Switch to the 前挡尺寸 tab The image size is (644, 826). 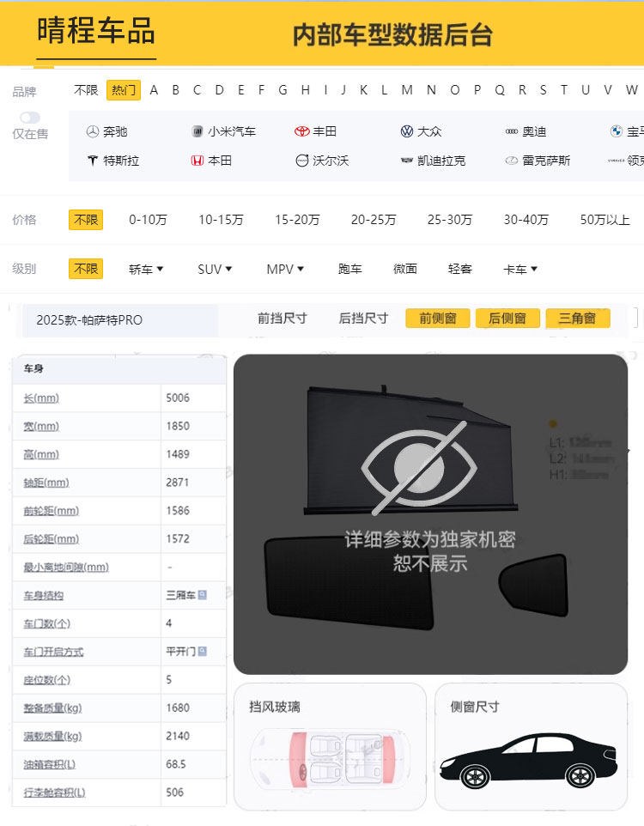tap(282, 319)
